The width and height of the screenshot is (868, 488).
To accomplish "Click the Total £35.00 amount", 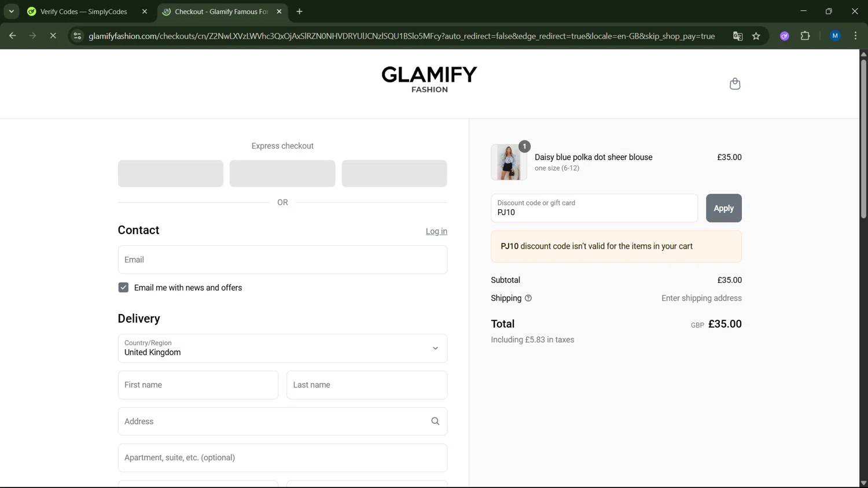I will pyautogui.click(x=724, y=324).
